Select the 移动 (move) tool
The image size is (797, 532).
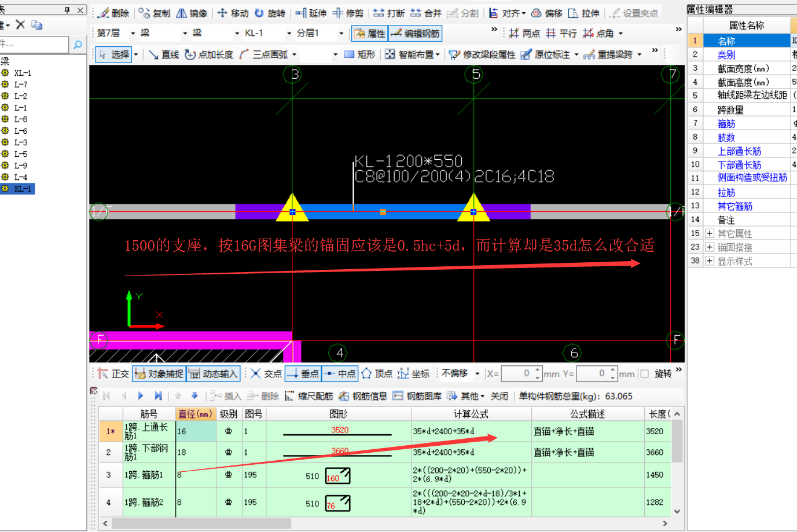click(x=233, y=13)
